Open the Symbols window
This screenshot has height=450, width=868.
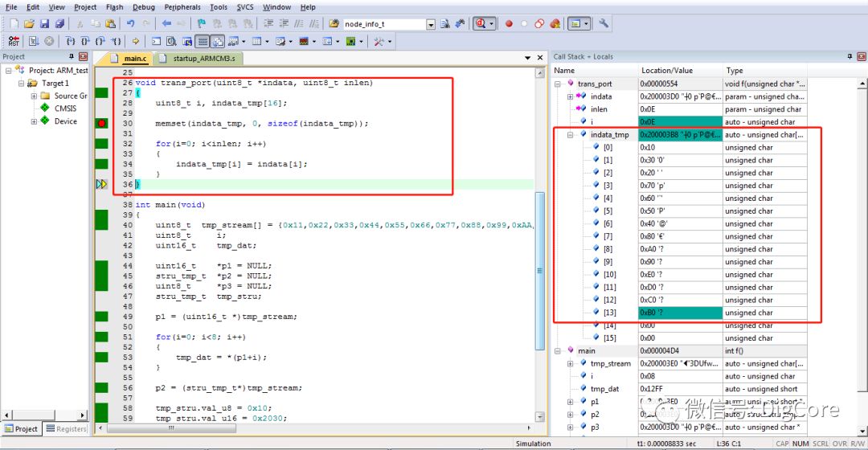pyautogui.click(x=187, y=42)
